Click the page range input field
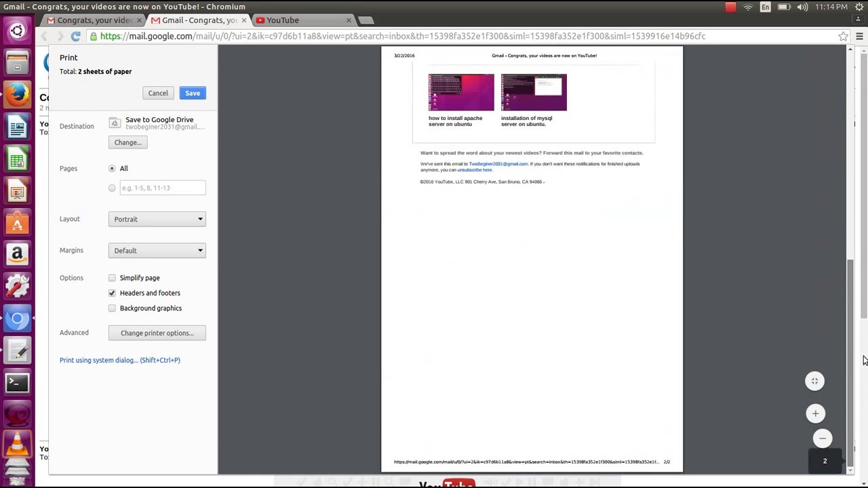Screen dimensions: 868x488 [x=163, y=188]
